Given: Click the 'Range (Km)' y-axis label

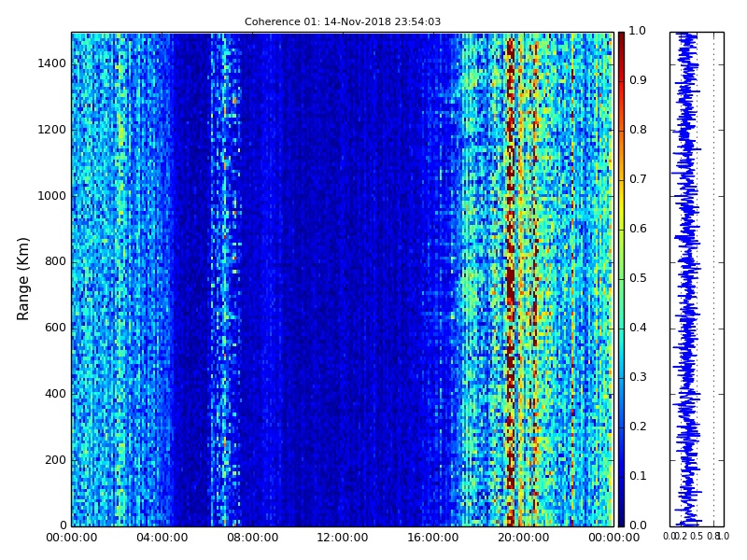Looking at the screenshot, I should (22, 279).
